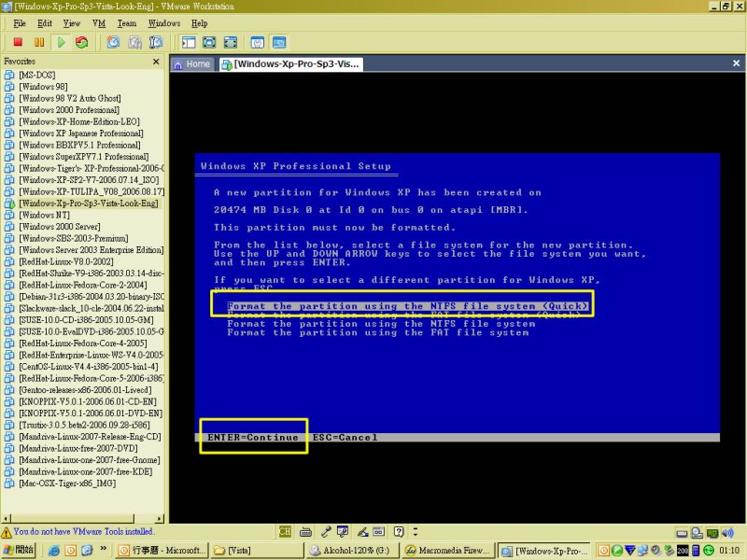This screenshot has width=747, height=560.
Task: Open the Team menu
Action: click(127, 23)
